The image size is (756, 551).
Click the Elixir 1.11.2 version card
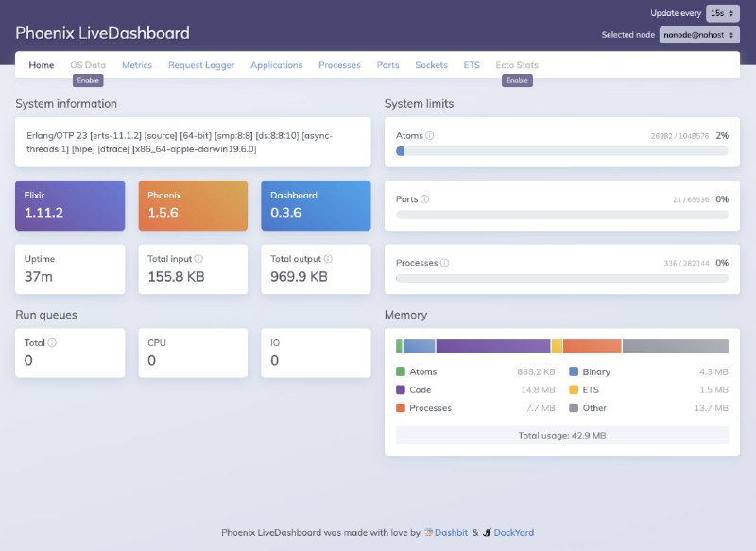coord(70,205)
